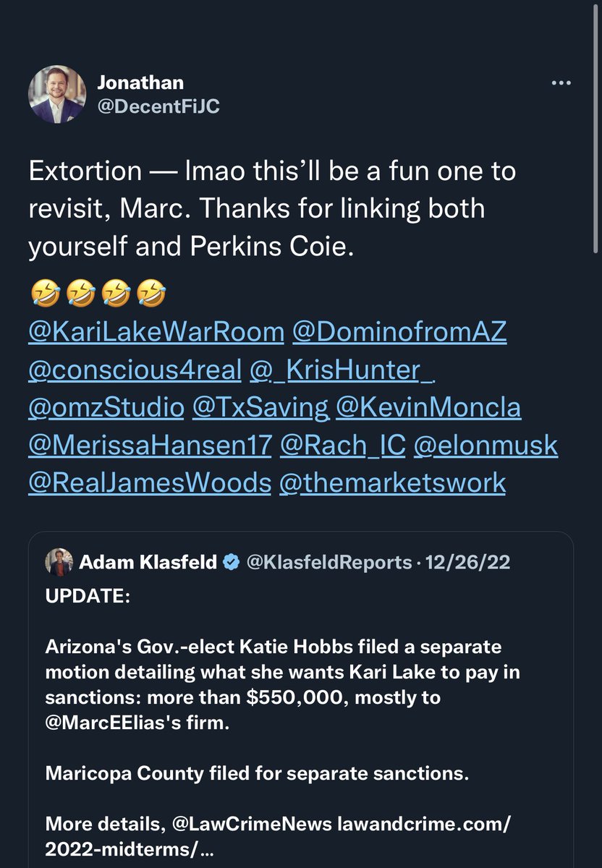Click the @RealJamesWoods mention
602x868 pixels.
pos(150,482)
